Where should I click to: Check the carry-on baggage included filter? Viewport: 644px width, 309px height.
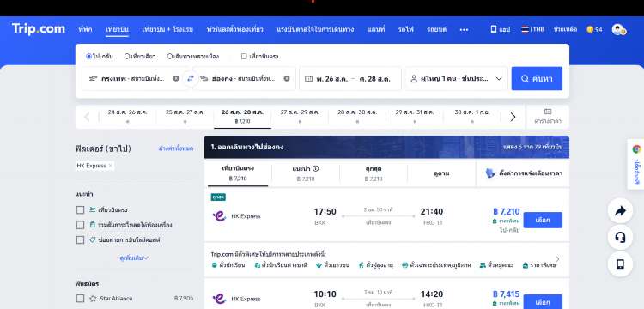click(x=80, y=225)
